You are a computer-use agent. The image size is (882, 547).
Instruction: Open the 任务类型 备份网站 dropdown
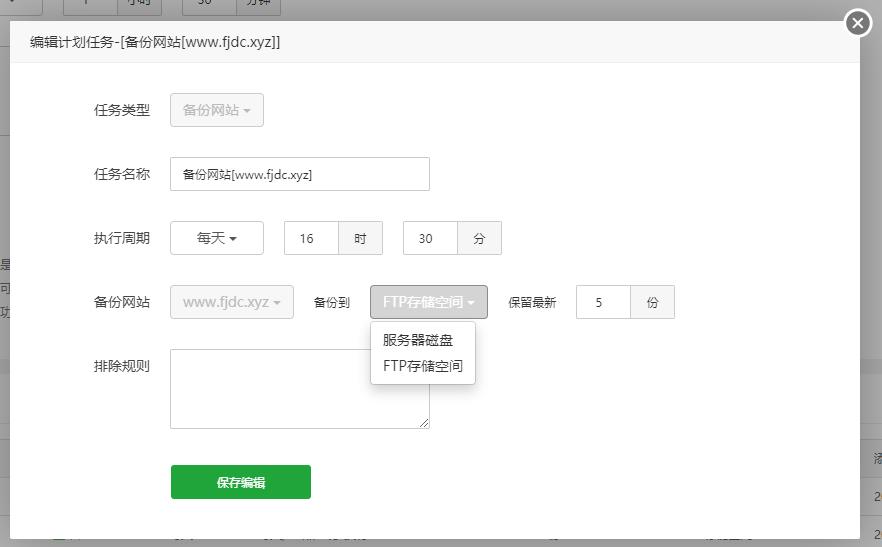pyautogui.click(x=217, y=110)
